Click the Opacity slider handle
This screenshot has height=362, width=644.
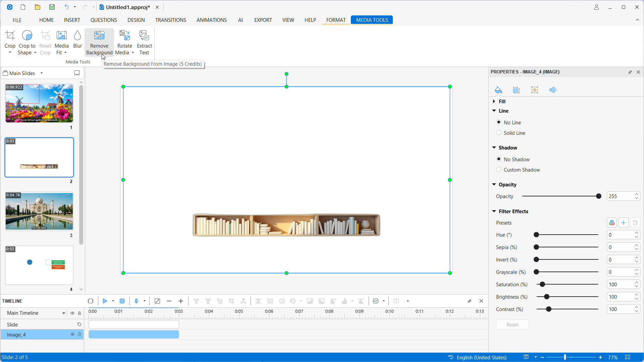[x=598, y=196]
